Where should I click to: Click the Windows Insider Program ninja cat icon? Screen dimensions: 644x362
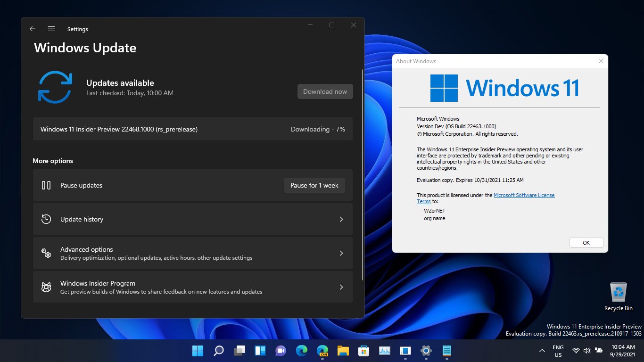46,287
